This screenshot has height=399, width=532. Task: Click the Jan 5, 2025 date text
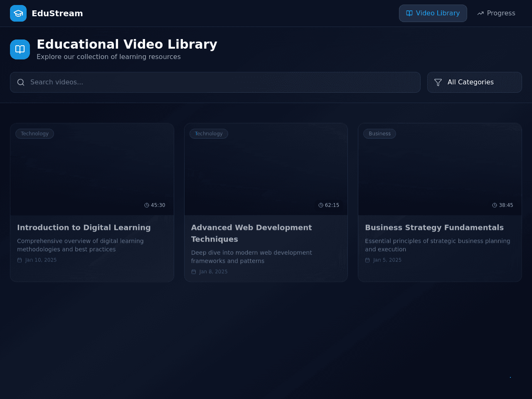pyautogui.click(x=387, y=260)
